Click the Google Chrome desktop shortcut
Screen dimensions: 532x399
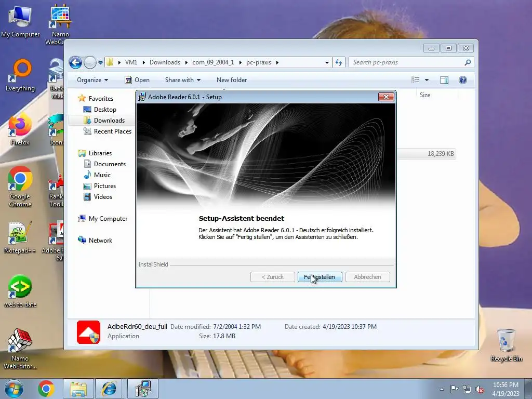pyautogui.click(x=20, y=187)
